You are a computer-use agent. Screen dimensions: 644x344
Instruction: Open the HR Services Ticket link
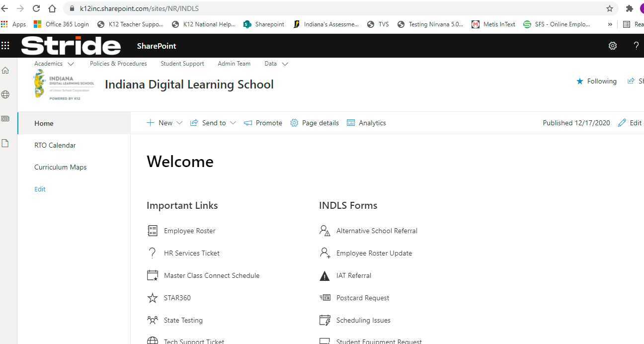[x=192, y=253]
